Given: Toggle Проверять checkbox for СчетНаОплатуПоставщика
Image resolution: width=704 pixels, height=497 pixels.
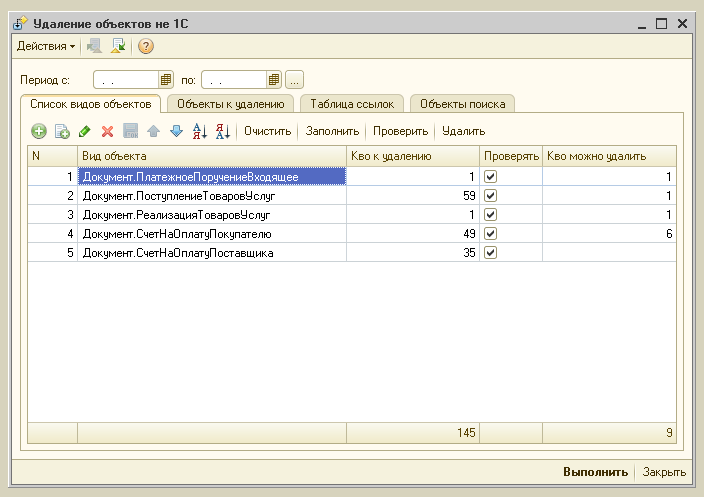Looking at the screenshot, I should tap(490, 253).
